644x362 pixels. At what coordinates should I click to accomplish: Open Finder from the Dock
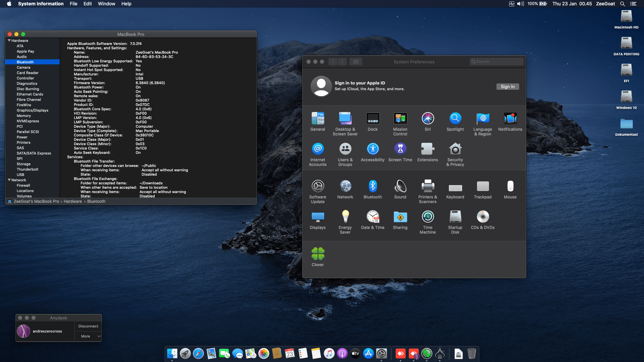(172, 353)
